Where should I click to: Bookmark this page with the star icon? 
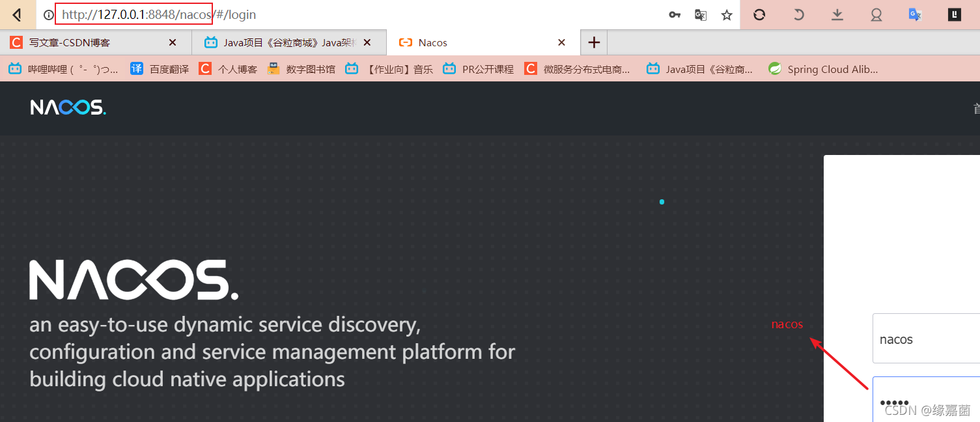(727, 14)
